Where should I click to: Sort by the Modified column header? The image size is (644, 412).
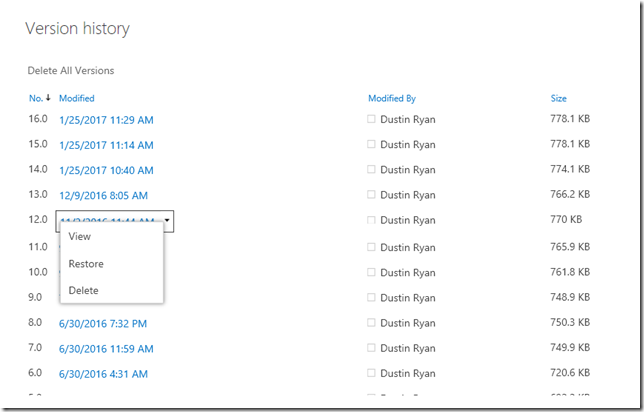click(x=77, y=98)
